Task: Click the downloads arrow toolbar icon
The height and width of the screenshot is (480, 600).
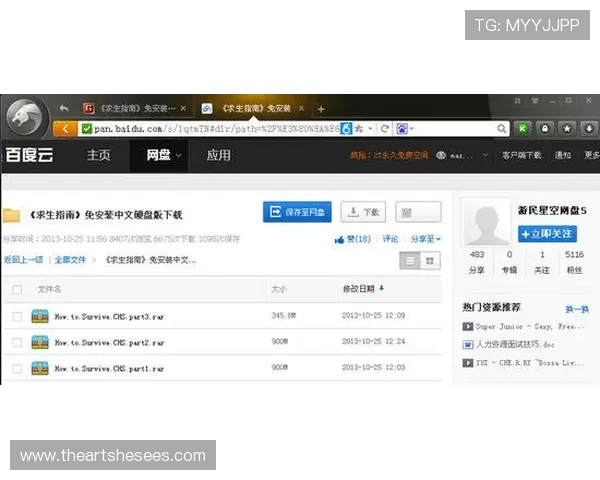Action: tap(589, 129)
